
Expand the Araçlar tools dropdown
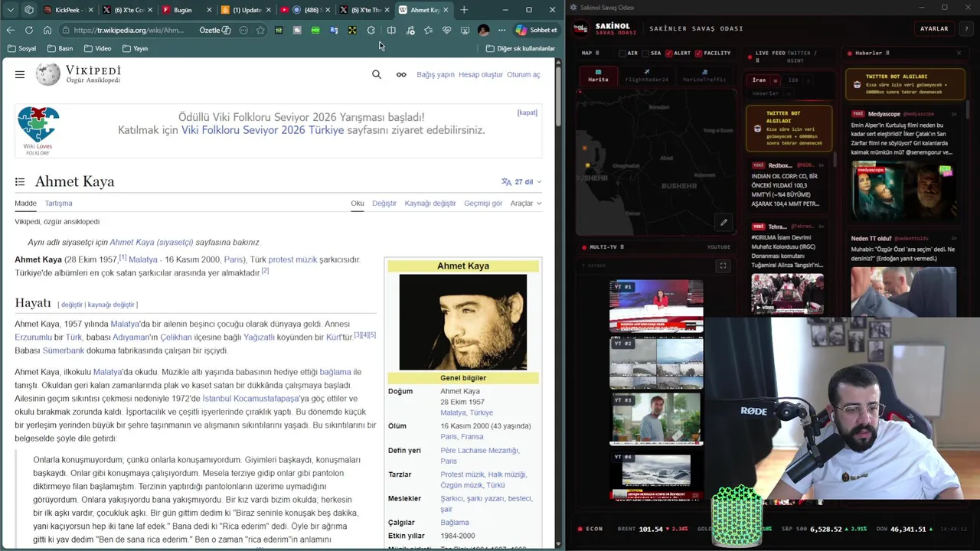click(x=526, y=203)
